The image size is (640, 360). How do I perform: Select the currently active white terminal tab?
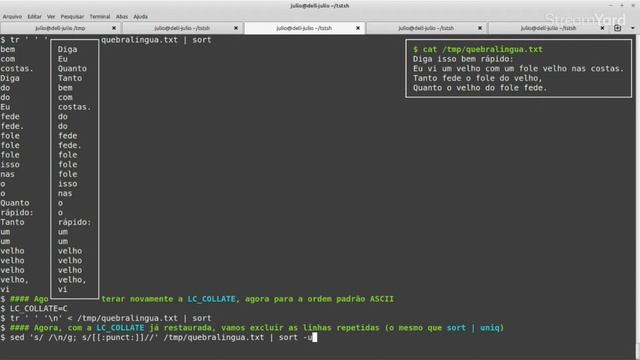(304, 28)
